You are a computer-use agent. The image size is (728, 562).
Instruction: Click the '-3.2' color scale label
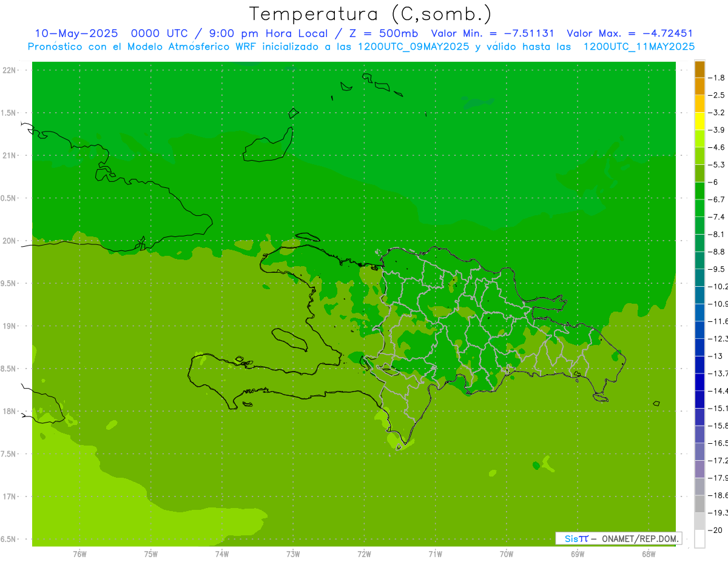(716, 113)
